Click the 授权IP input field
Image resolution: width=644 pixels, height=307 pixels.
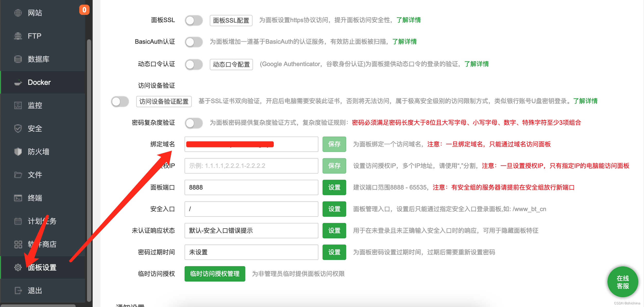click(x=251, y=166)
